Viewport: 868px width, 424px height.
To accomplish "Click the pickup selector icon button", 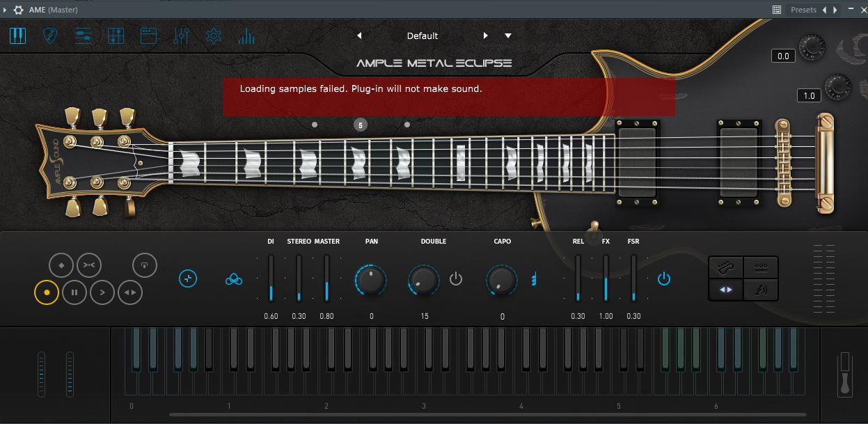I will (760, 267).
